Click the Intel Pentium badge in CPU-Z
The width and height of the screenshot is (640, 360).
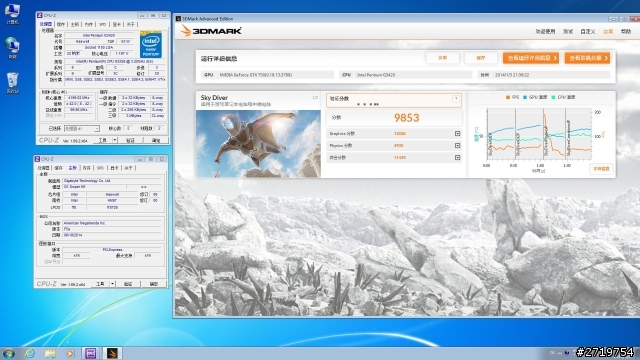[151, 45]
